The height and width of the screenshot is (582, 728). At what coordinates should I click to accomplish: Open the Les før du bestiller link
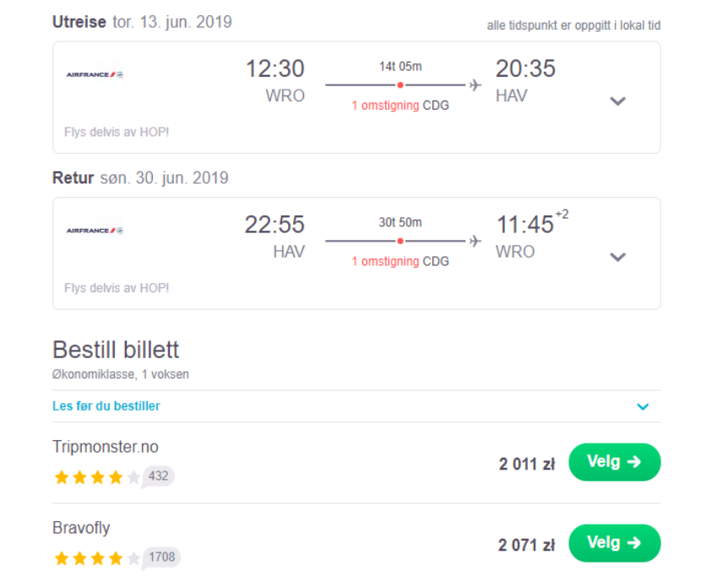(106, 406)
